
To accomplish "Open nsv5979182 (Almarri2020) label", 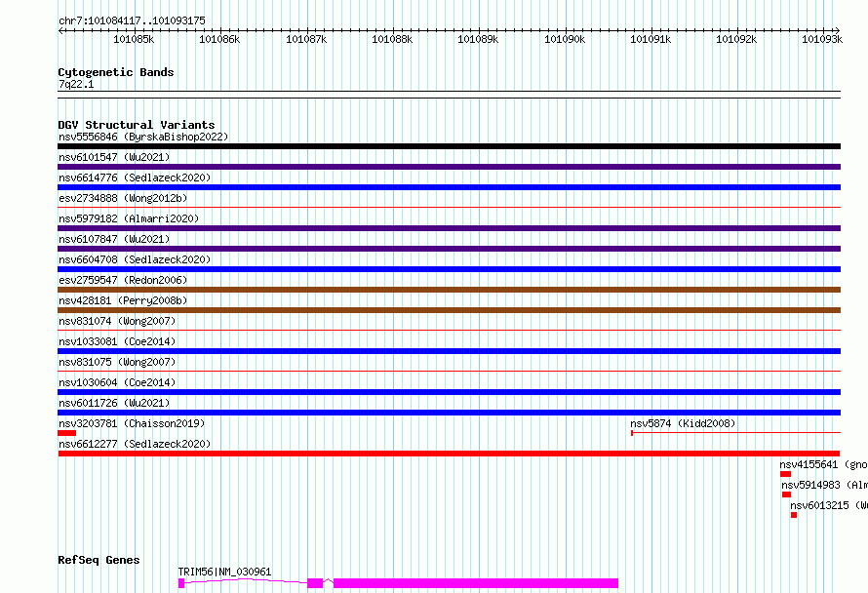I will click(129, 218).
